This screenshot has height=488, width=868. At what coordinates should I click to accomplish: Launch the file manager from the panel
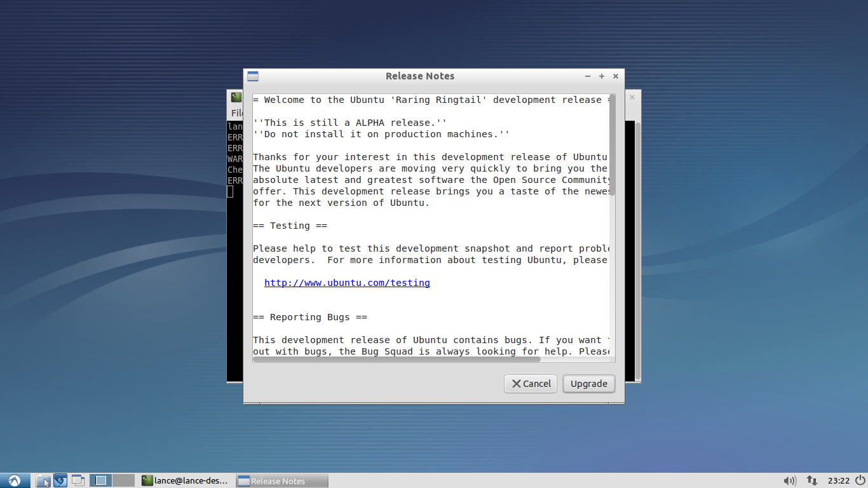click(x=43, y=481)
